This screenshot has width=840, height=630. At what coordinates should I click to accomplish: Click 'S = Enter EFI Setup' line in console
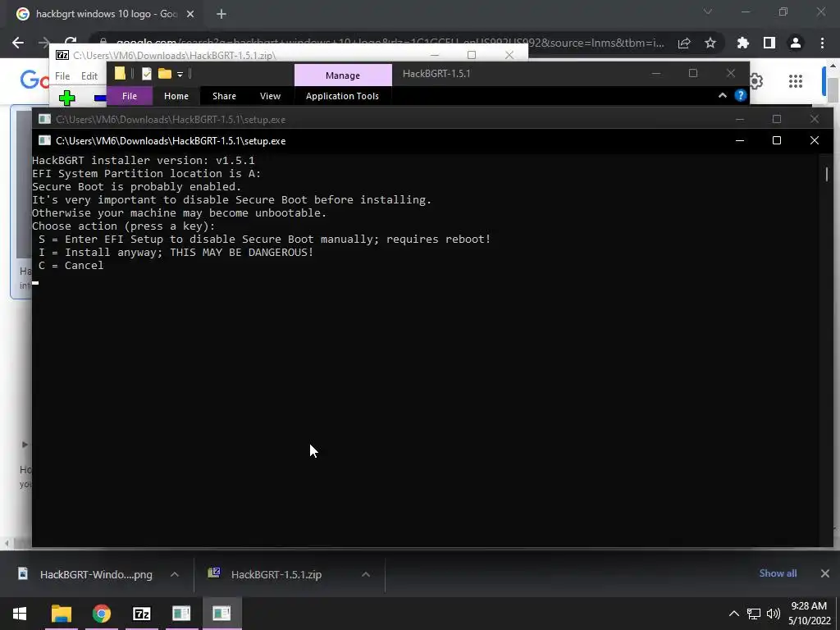point(264,240)
